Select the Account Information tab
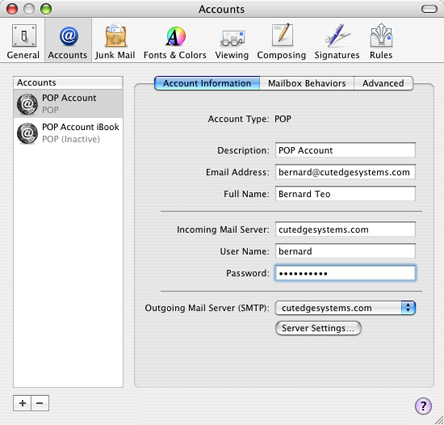Viewport: 444px width, 425px height. [207, 83]
